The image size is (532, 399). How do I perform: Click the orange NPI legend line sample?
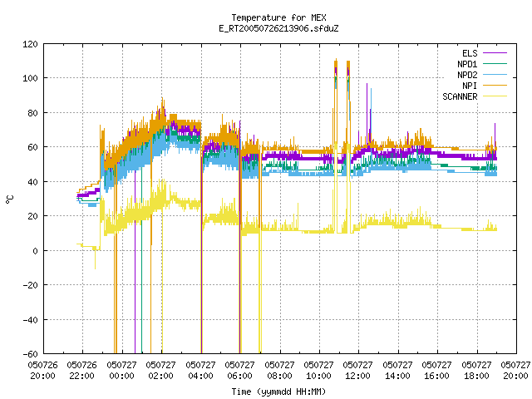click(495, 85)
